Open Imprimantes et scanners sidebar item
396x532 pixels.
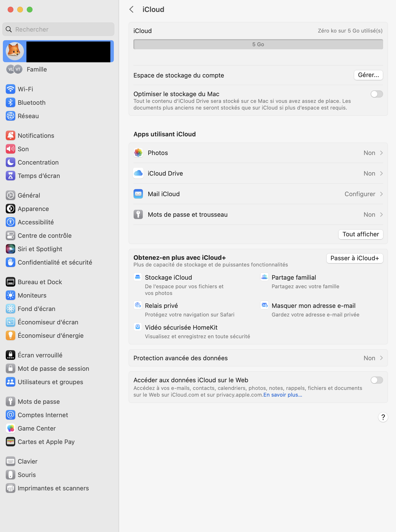click(x=58, y=489)
